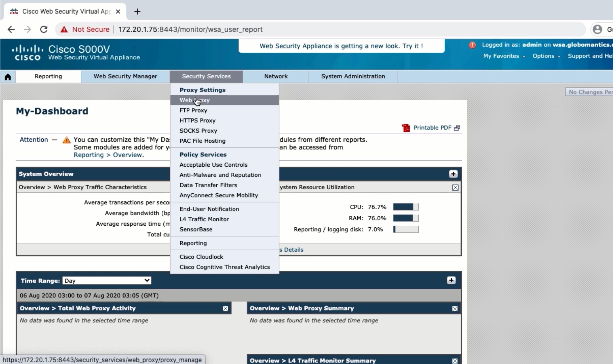Click the admin username text
Viewport: 613px width, 364px height.
click(x=532, y=45)
